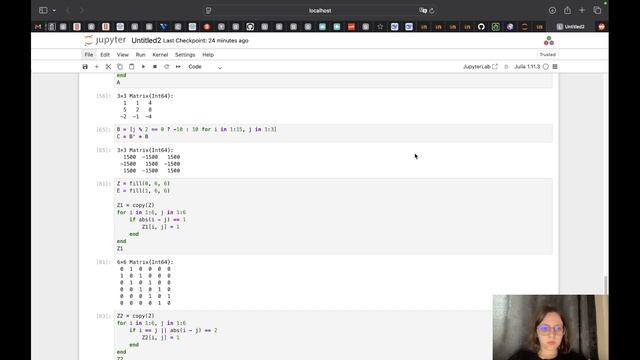Go forward in Safari
The width and height of the screenshot is (640, 360).
[81, 10]
